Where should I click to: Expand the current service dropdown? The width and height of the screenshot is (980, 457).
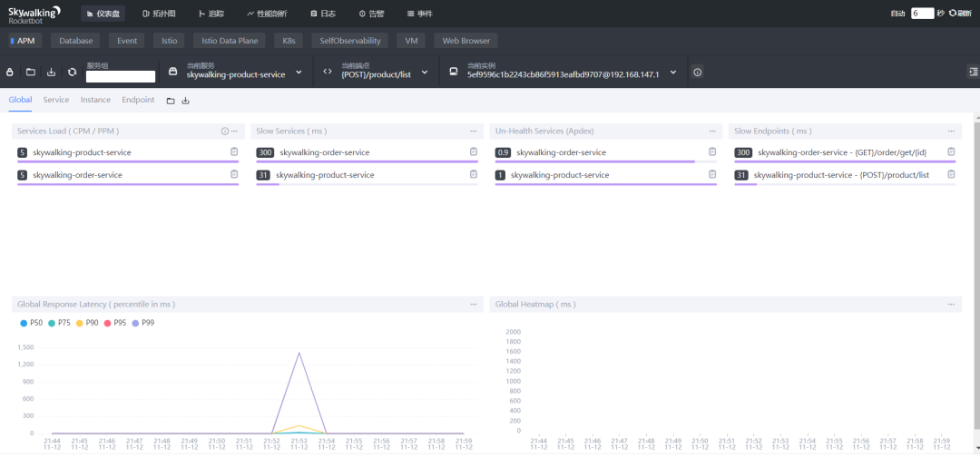(x=299, y=73)
